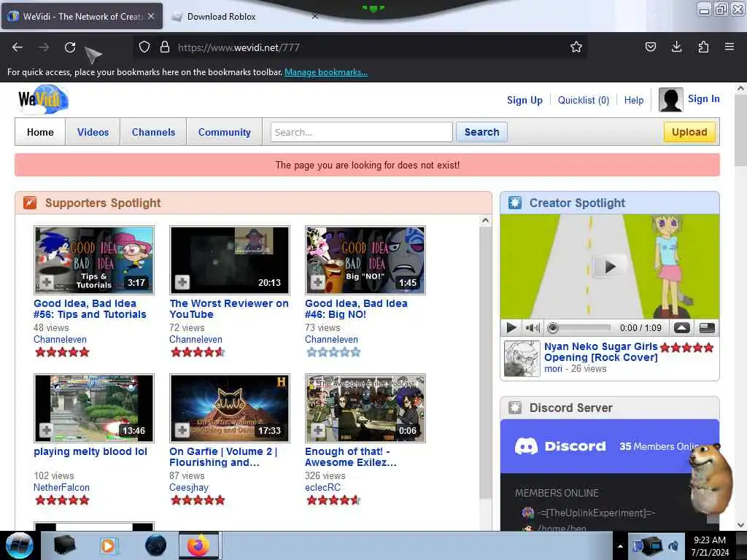Image resolution: width=747 pixels, height=560 pixels.
Task: Click the URL address bar
Action: pos(361,47)
